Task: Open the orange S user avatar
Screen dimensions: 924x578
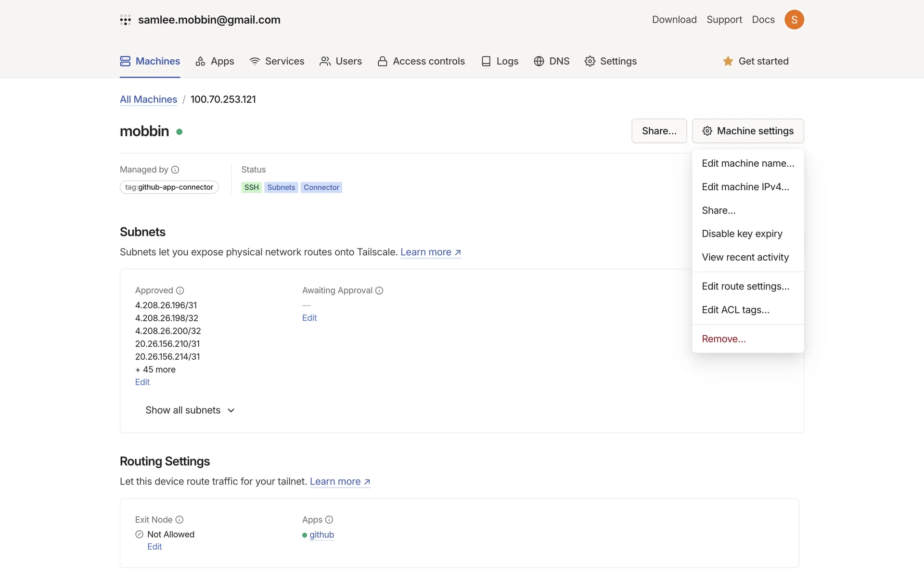Action: click(x=794, y=20)
